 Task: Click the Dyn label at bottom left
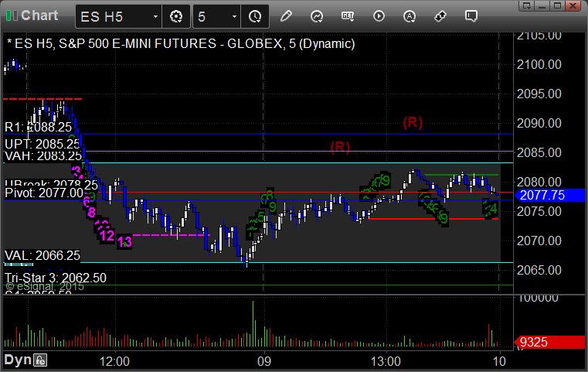coord(18,360)
